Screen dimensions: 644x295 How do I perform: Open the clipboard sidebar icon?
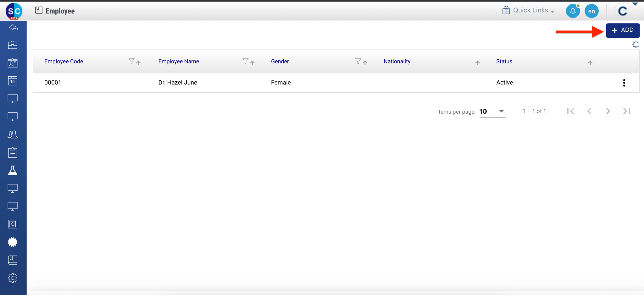pos(13,152)
